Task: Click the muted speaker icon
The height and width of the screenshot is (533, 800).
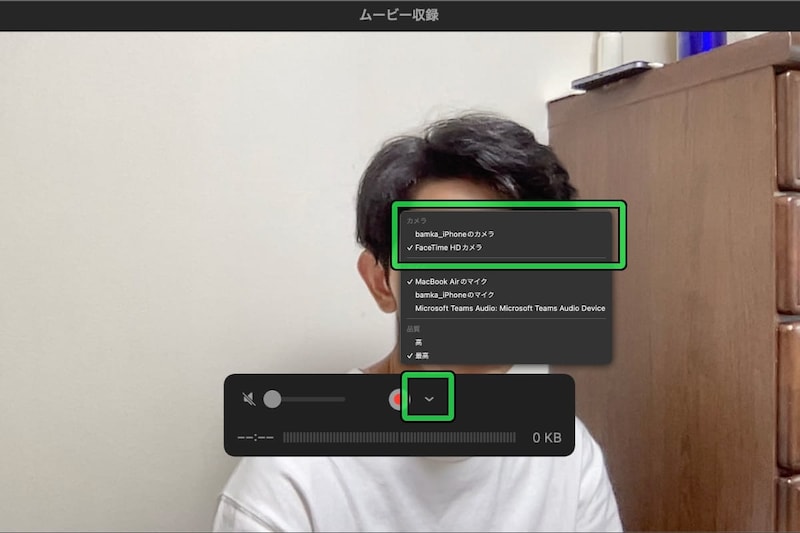Action: point(249,399)
